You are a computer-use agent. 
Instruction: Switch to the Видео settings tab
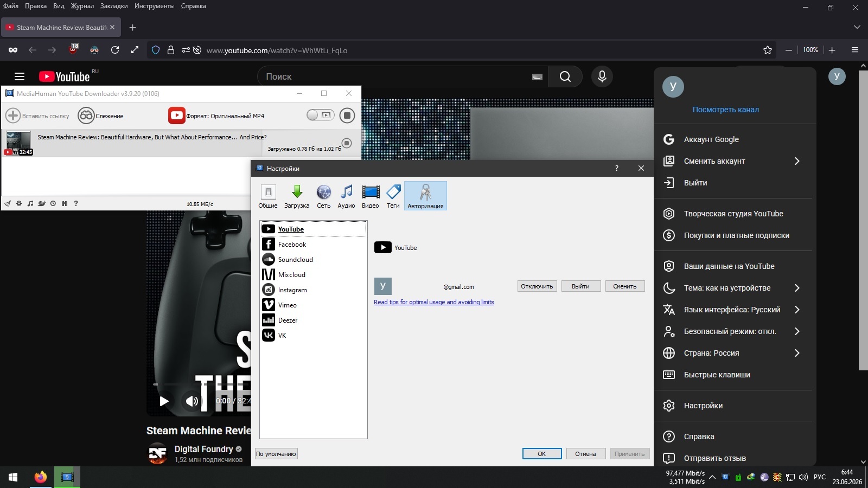(x=371, y=196)
